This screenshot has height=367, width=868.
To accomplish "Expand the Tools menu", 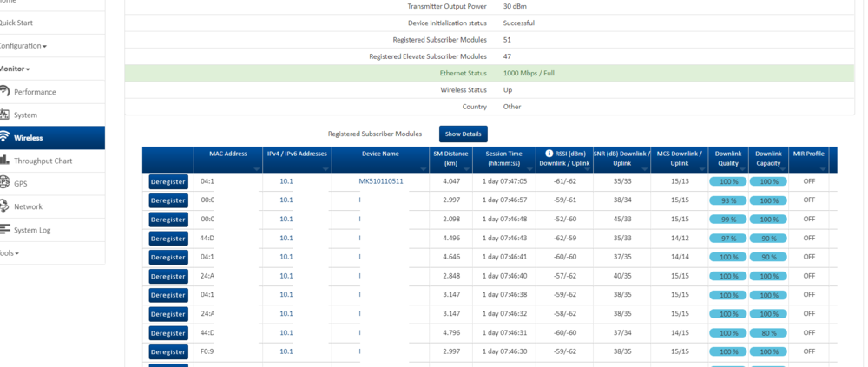I will click(10, 252).
